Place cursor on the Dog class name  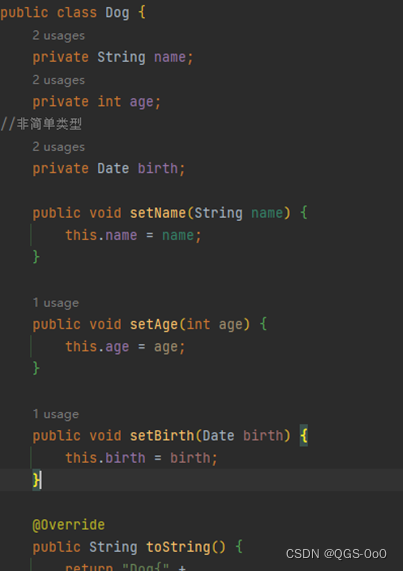click(117, 13)
